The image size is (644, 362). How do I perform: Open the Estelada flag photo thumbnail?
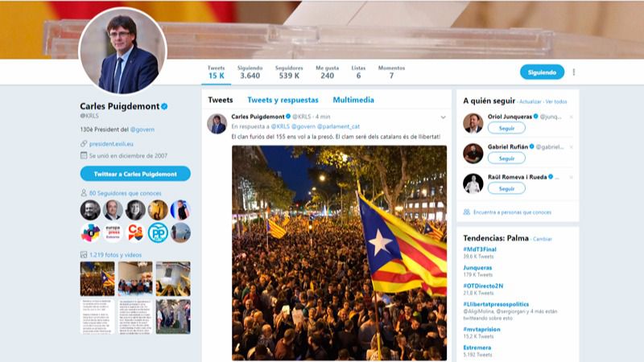(97, 279)
